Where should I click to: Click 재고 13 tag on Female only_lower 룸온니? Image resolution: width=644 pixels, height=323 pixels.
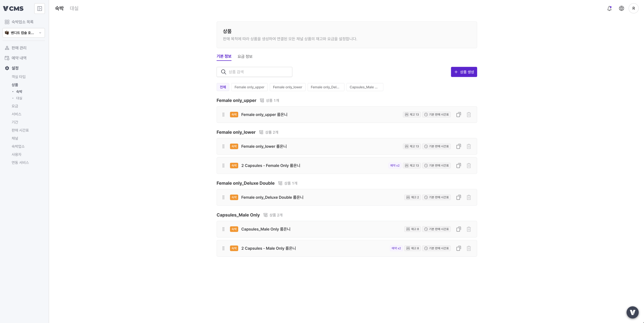point(412,146)
